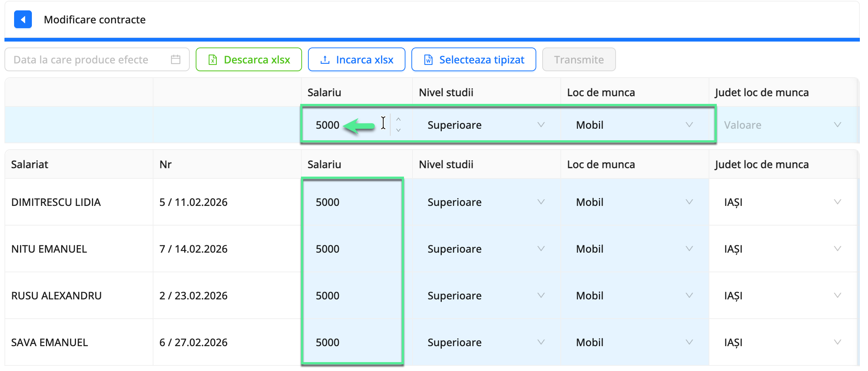Decrease the salary using the down stepper arrow
Image resolution: width=868 pixels, height=371 pixels.
pos(398,130)
